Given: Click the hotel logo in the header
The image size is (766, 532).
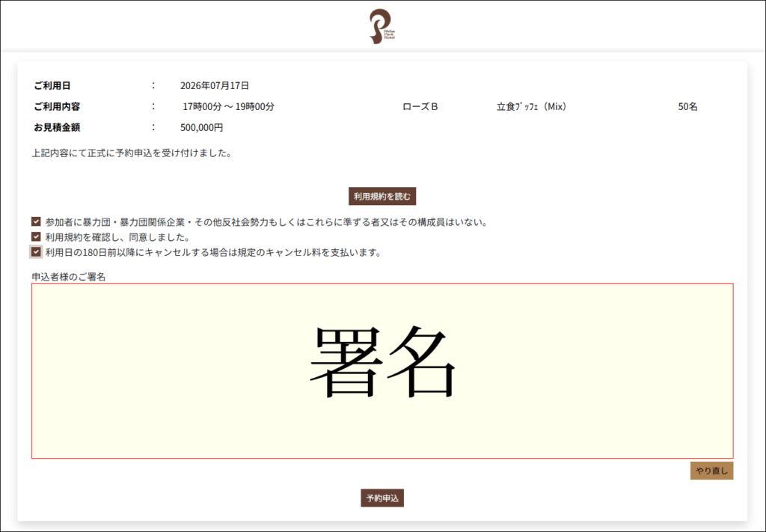Looking at the screenshot, I should click(x=382, y=26).
